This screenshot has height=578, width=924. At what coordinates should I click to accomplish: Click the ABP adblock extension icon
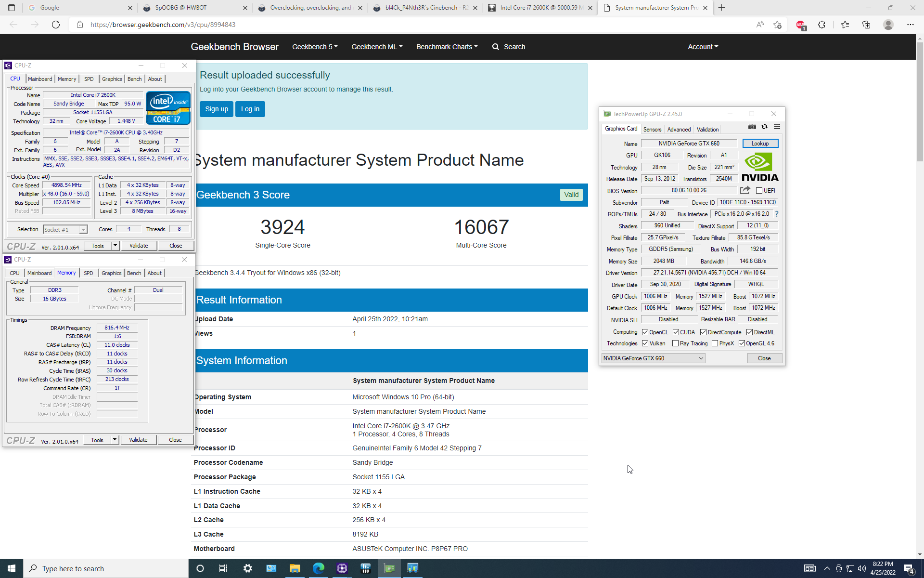point(800,25)
